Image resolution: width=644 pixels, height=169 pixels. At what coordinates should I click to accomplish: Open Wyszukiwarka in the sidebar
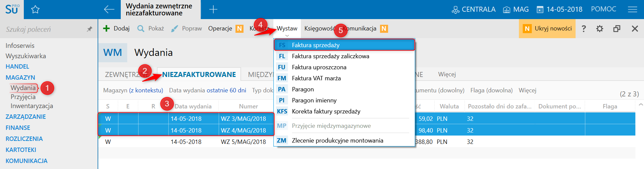(26, 56)
